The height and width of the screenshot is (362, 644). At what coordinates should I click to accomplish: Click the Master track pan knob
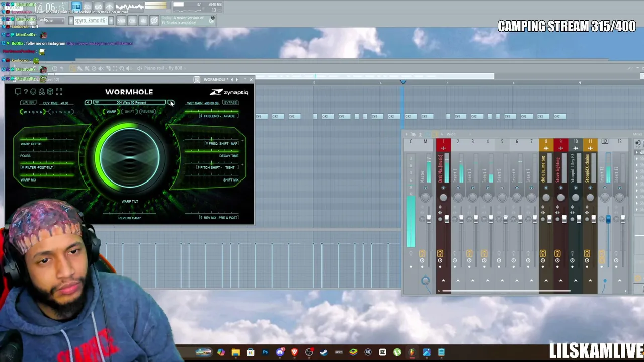[x=425, y=197]
